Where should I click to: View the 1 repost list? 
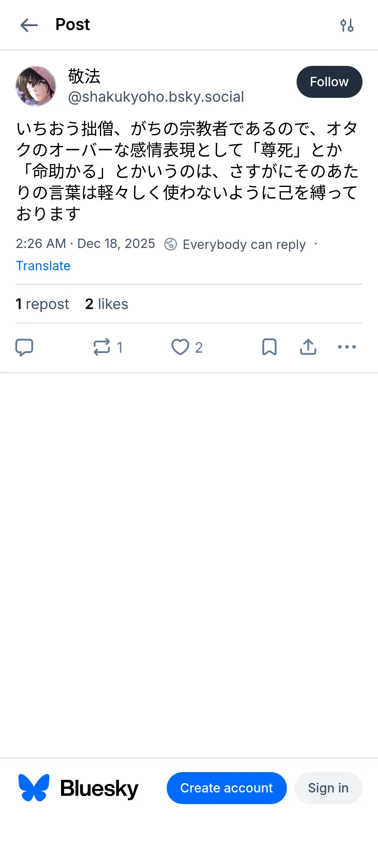(43, 304)
